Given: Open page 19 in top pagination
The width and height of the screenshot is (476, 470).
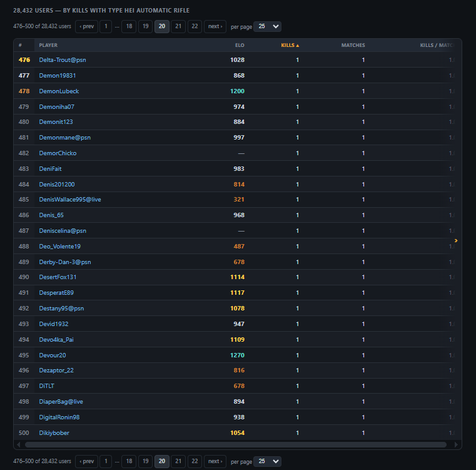Looking at the screenshot, I should [x=145, y=26].
